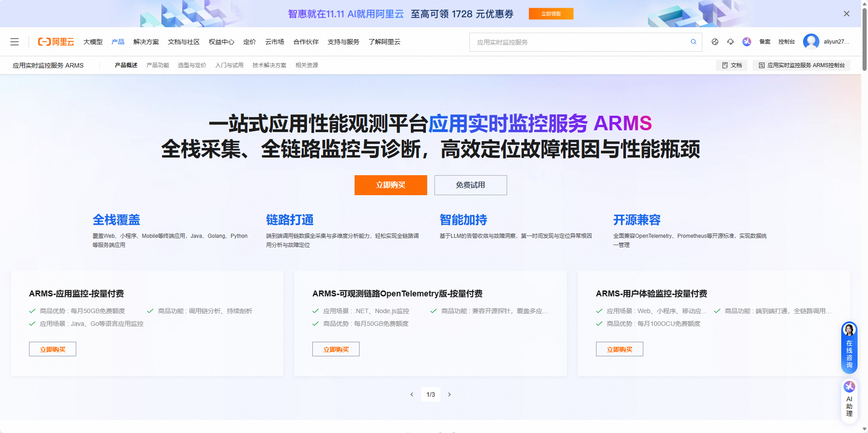Select the 产品概述 tab

126,65
